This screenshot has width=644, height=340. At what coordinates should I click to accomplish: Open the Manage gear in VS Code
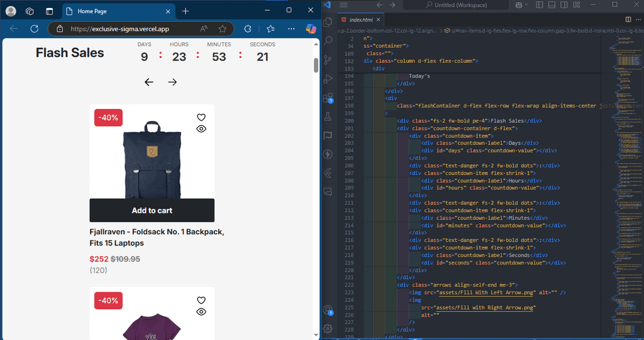[x=328, y=329]
